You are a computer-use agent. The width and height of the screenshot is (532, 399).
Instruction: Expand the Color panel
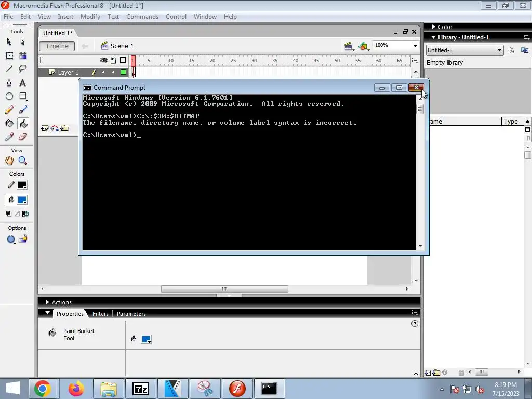coord(433,27)
